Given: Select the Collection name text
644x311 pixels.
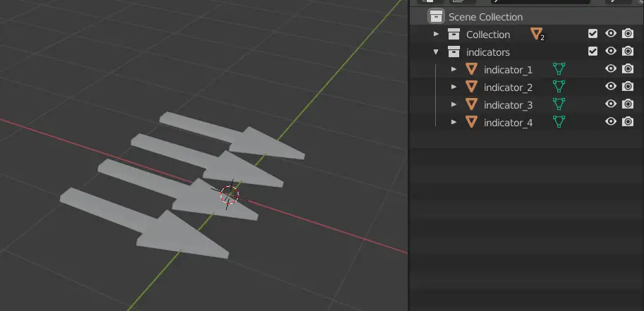Looking at the screenshot, I should click(x=488, y=35).
